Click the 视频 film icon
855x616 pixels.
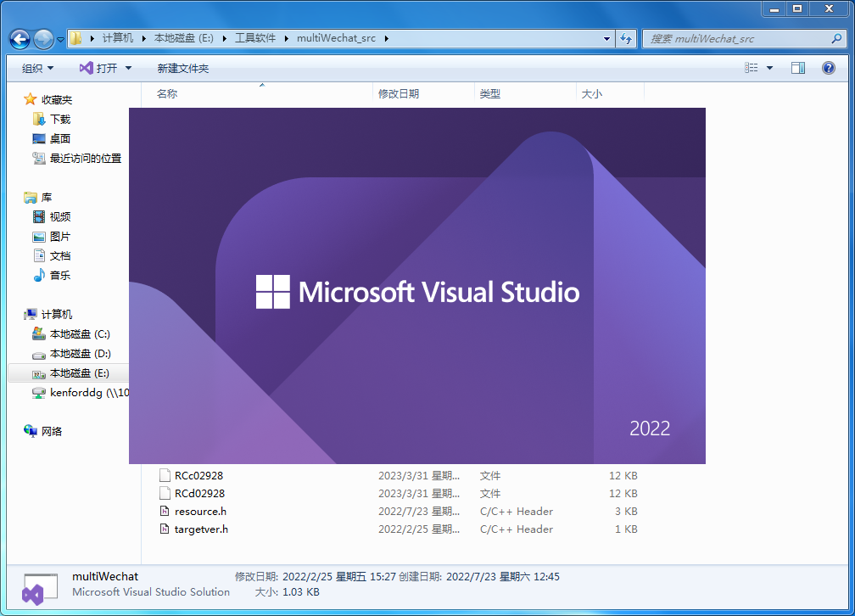[x=39, y=217]
